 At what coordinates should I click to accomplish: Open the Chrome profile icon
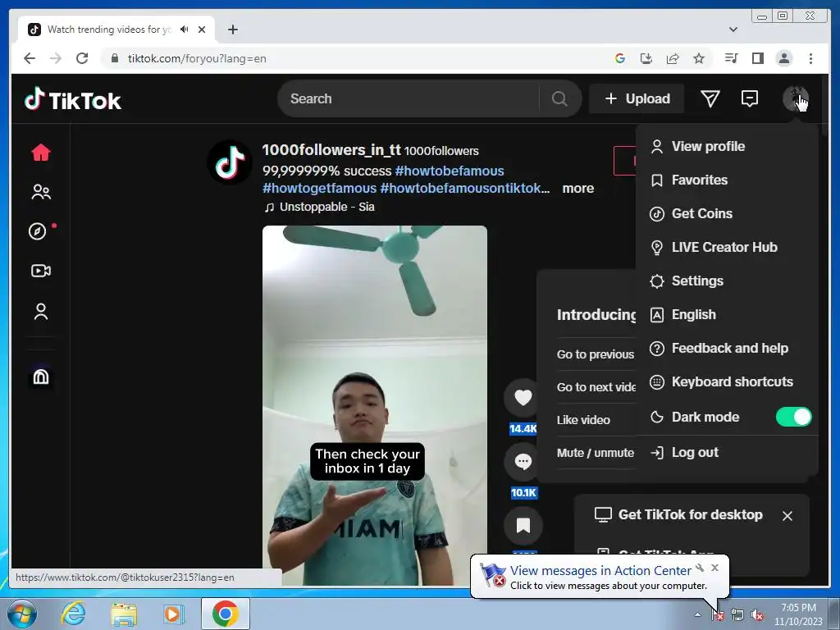click(783, 58)
